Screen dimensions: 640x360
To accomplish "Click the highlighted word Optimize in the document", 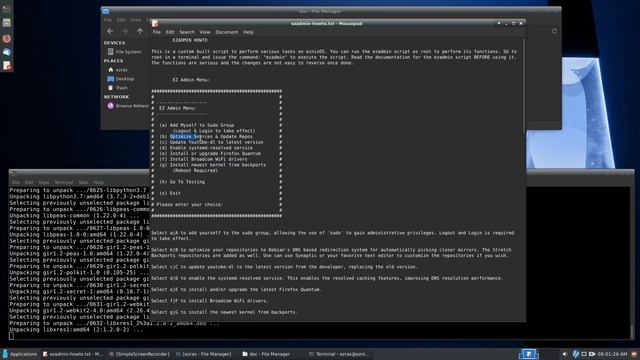I will 180,137.
